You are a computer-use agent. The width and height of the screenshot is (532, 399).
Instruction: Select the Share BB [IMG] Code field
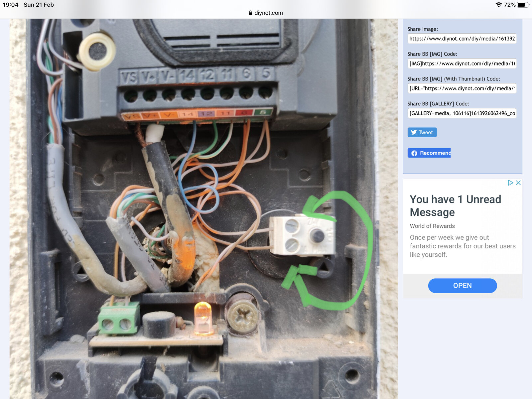(x=462, y=64)
